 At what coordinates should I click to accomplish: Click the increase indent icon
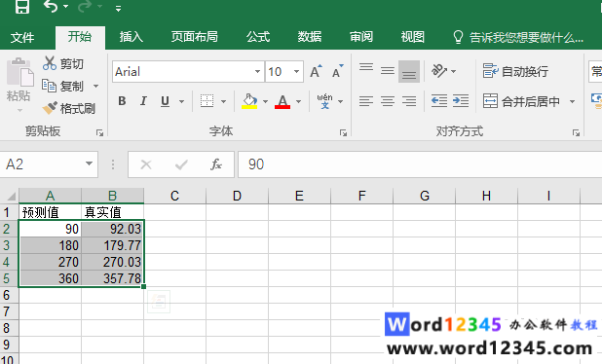point(461,101)
